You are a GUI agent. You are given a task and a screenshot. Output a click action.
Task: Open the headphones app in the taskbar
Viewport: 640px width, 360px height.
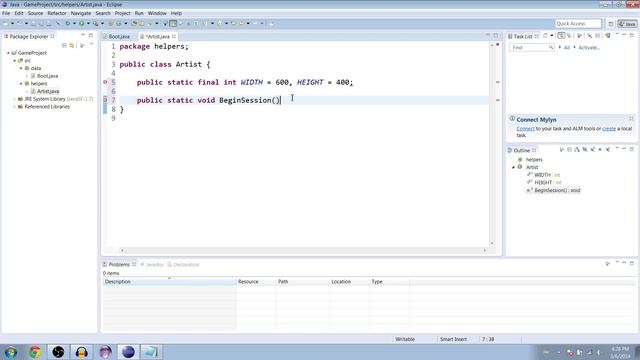point(81,352)
